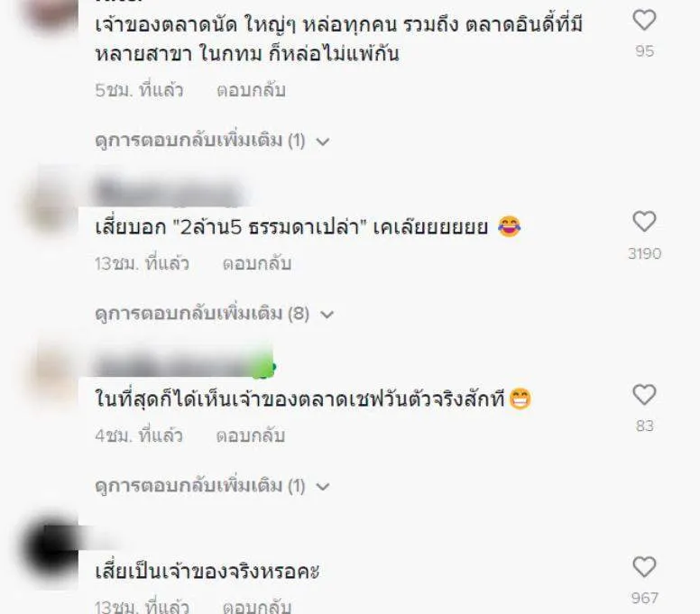Click the comment text เสี่ยเป็นเจ้าของจริงหรอคะ

point(207,571)
